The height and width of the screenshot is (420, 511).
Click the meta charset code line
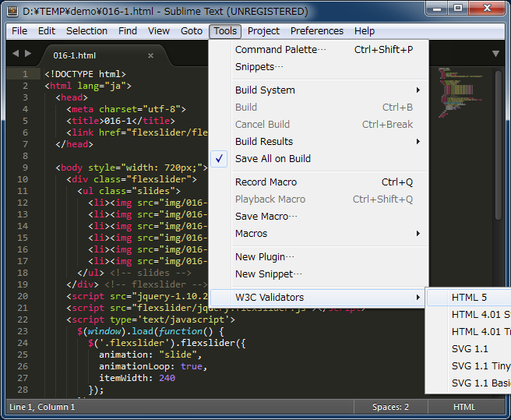[125, 109]
